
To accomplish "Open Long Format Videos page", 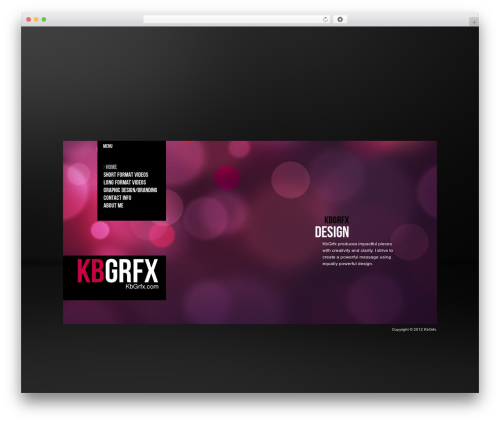I will [125, 182].
